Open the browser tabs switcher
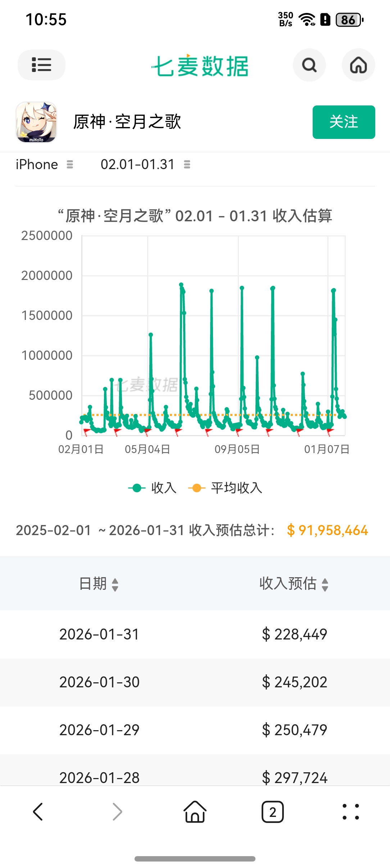Viewport: 390px width, 868px height. click(272, 812)
